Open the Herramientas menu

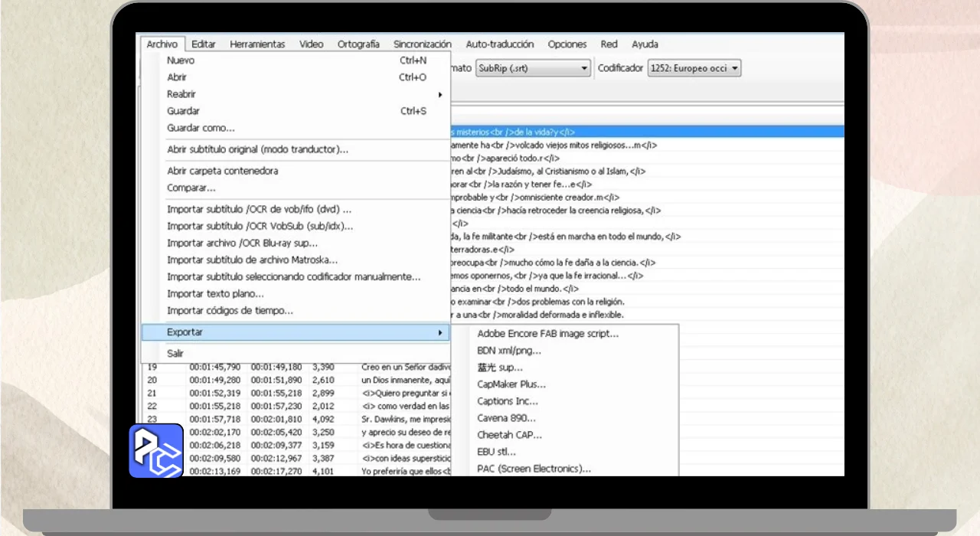click(257, 44)
